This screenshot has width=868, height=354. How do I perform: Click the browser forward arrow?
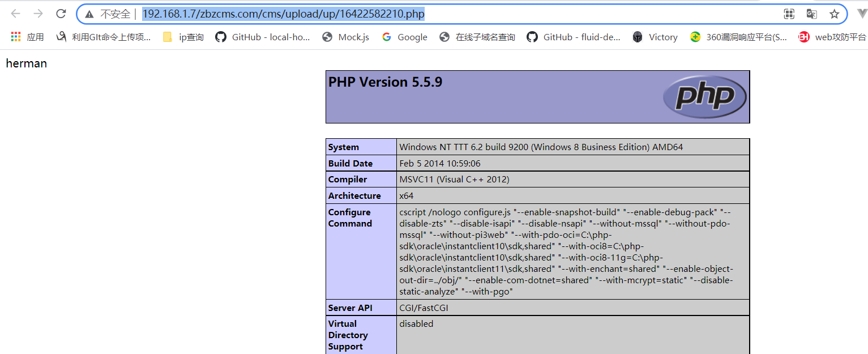pyautogui.click(x=38, y=14)
